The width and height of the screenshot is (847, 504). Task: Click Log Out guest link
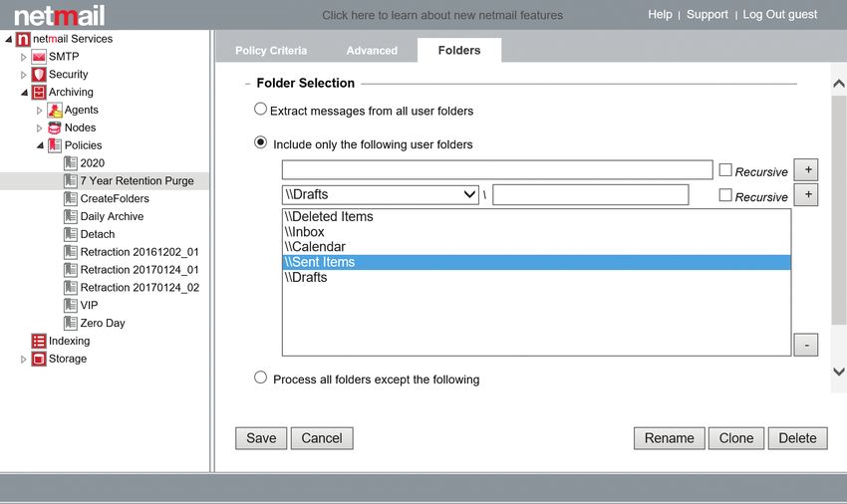click(780, 15)
